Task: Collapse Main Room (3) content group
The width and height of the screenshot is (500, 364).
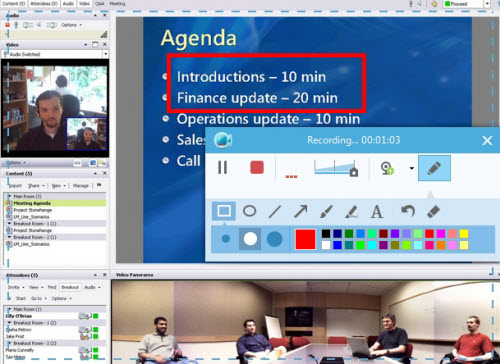Action: point(9,196)
